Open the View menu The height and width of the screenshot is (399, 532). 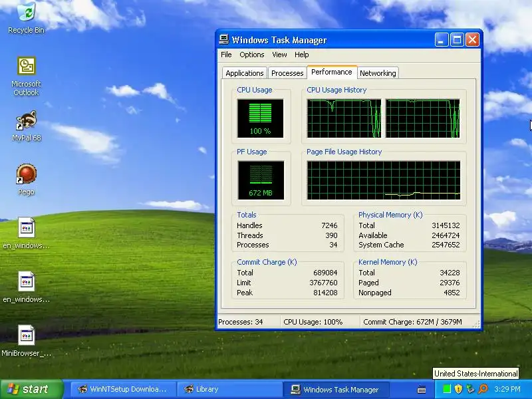pyautogui.click(x=279, y=55)
